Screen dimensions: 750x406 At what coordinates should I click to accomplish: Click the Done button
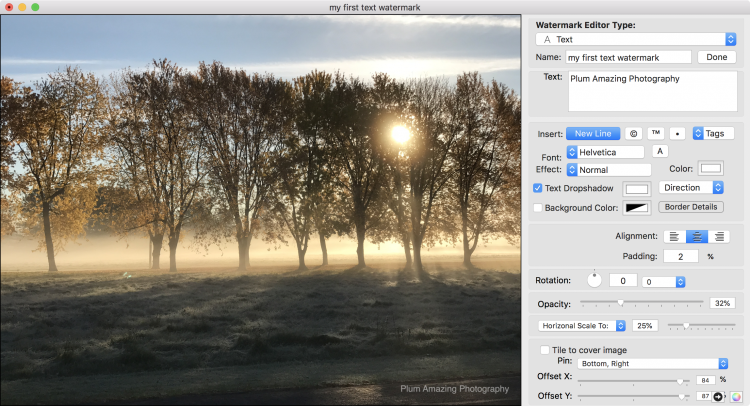[x=716, y=58]
